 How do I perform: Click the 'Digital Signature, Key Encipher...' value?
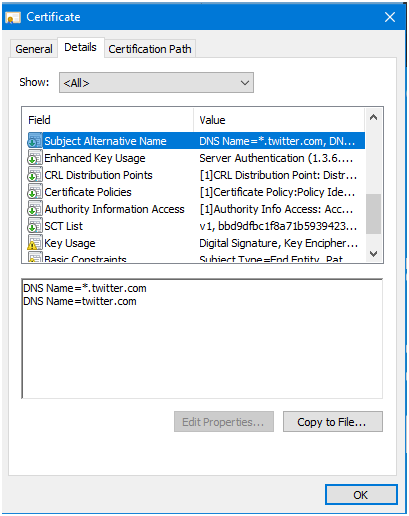[x=279, y=243]
